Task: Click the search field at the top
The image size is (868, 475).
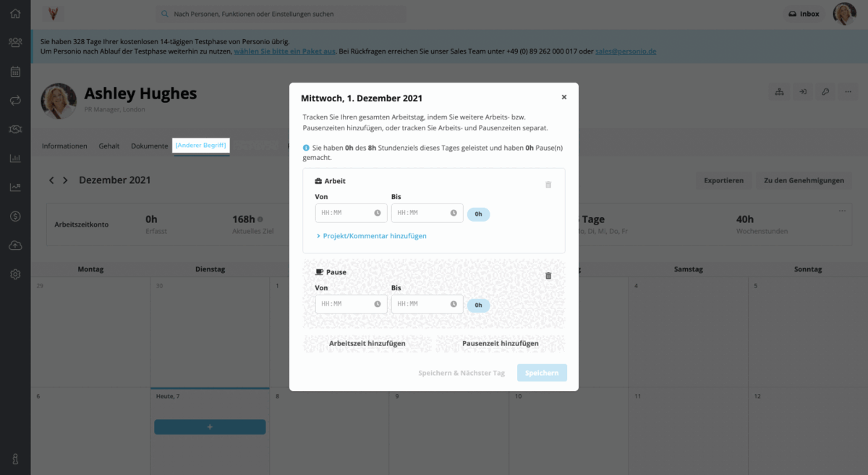Action: [x=282, y=14]
